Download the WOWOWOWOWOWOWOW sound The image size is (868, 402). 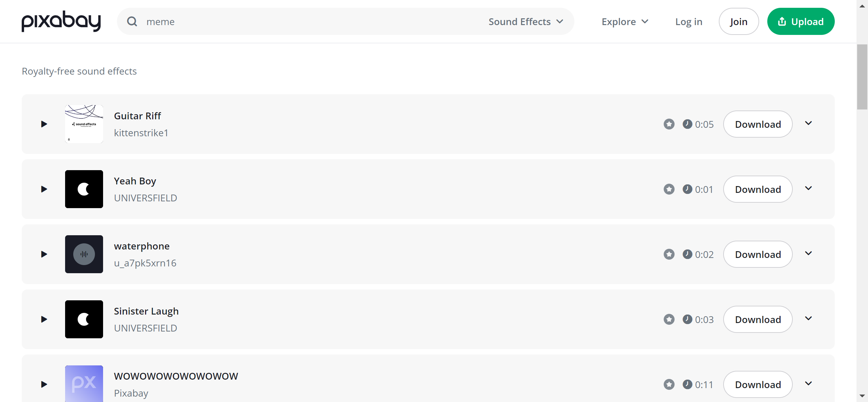coord(758,384)
